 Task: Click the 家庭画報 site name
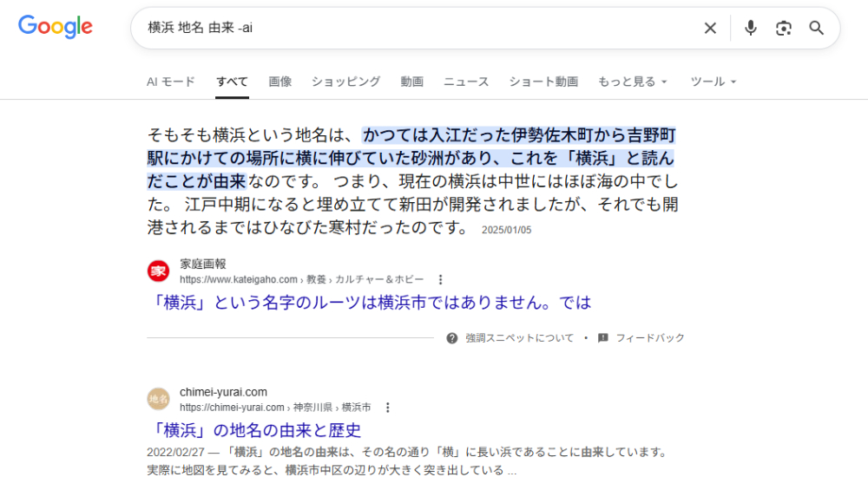click(203, 265)
